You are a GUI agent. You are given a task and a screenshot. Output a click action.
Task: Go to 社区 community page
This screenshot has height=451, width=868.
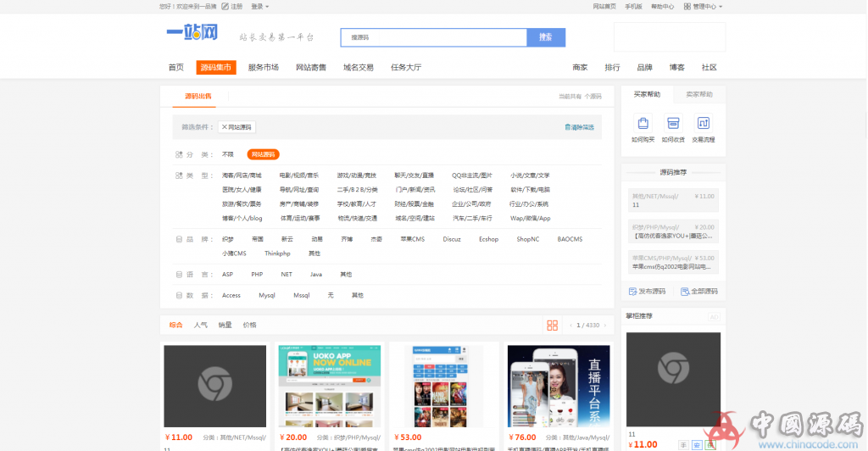click(709, 68)
